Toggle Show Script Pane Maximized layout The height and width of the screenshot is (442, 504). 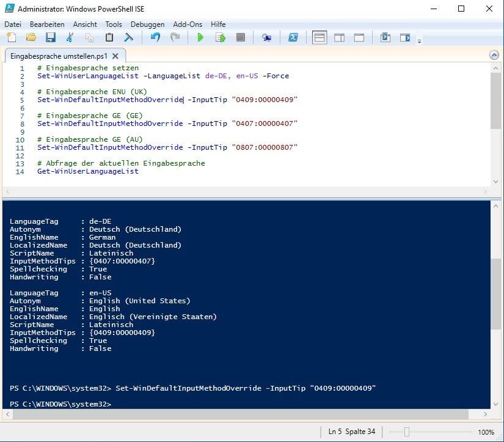pos(359,38)
